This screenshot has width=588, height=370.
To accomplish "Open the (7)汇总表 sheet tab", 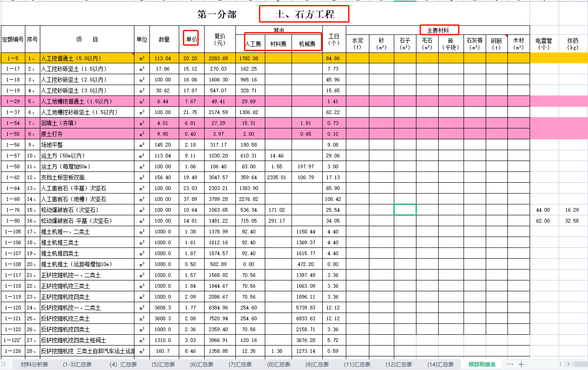I will click(240, 364).
